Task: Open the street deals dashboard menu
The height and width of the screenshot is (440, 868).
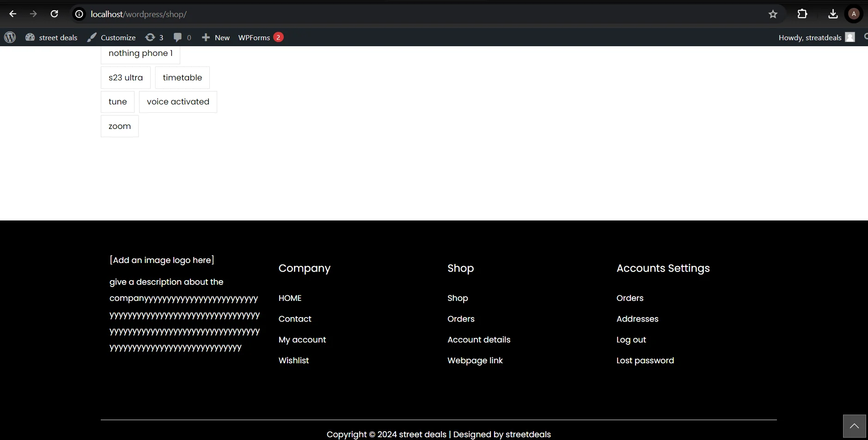Action: pyautogui.click(x=51, y=37)
